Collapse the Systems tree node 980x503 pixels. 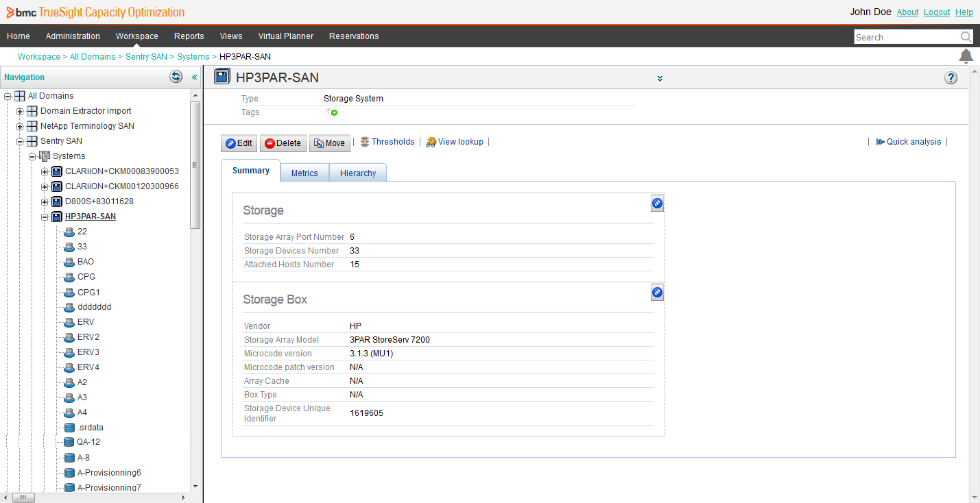tap(32, 156)
